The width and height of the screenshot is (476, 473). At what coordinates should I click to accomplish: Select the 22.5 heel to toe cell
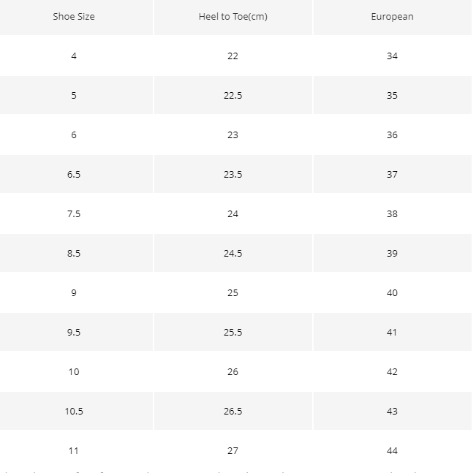click(233, 95)
